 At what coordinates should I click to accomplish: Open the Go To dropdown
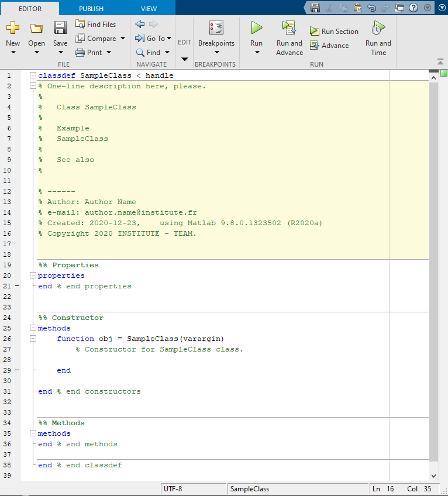coord(153,38)
